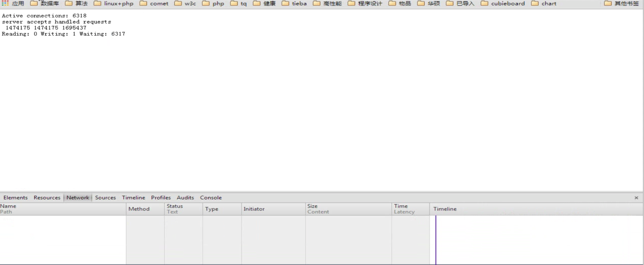This screenshot has width=644, height=265.
Task: Click the purple marker line in timeline
Action: (x=436, y=240)
